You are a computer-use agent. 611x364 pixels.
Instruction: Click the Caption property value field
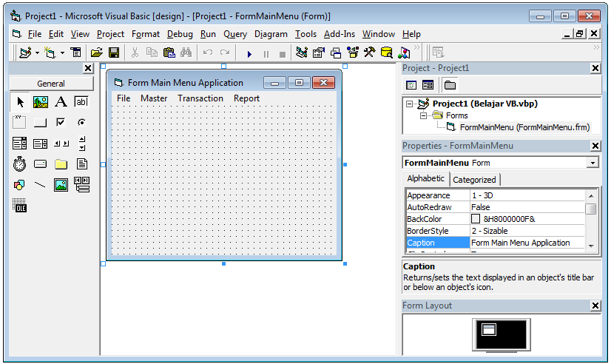click(x=527, y=243)
